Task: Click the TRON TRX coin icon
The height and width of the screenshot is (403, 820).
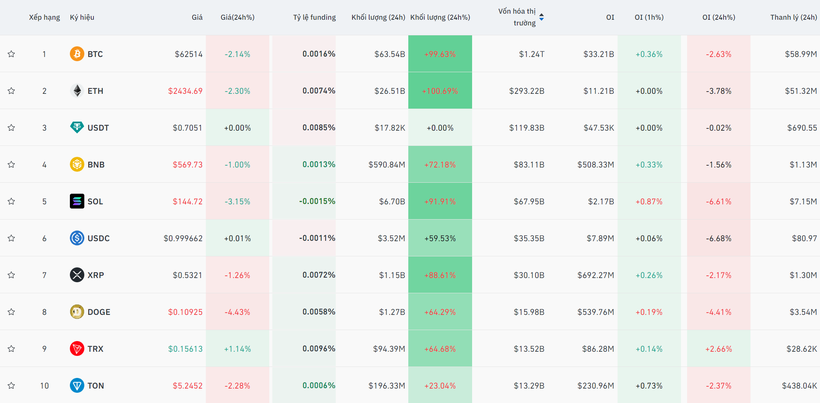Action: tap(77, 349)
